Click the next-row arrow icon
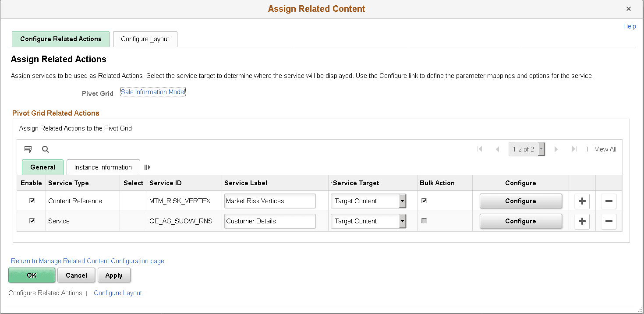644x314 pixels. [556, 149]
